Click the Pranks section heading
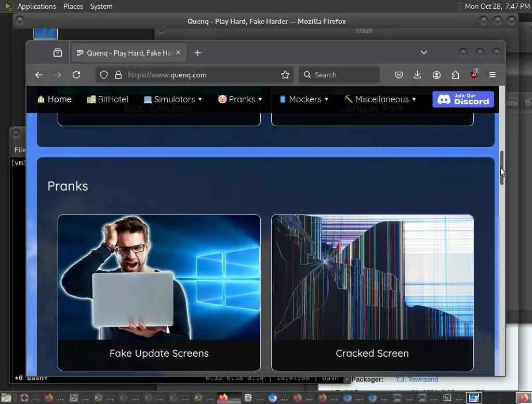 click(x=68, y=186)
